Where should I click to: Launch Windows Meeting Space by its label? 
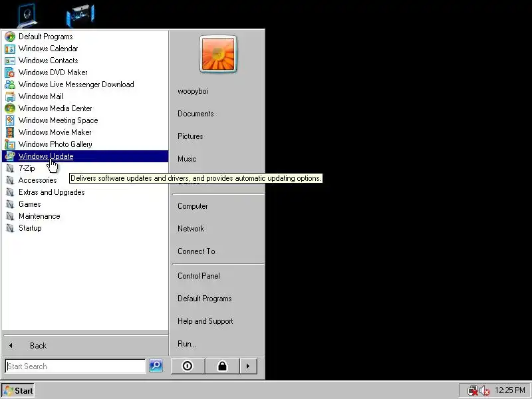(x=59, y=120)
